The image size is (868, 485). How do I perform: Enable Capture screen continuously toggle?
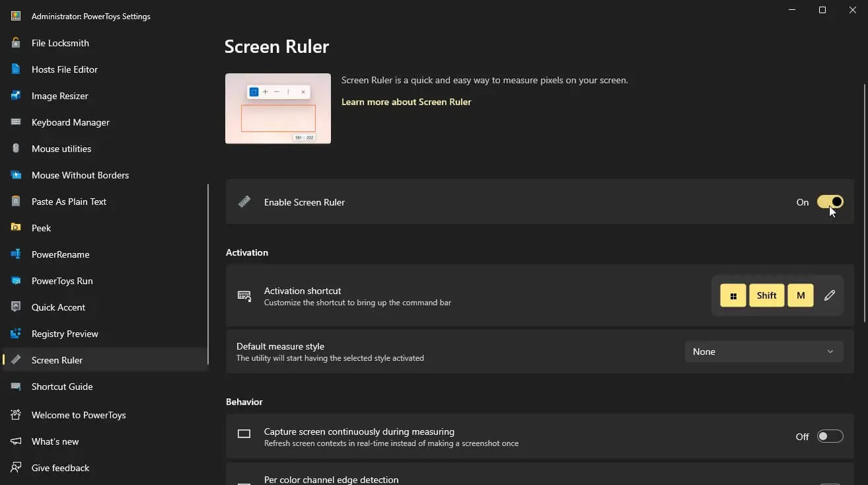[830, 436]
